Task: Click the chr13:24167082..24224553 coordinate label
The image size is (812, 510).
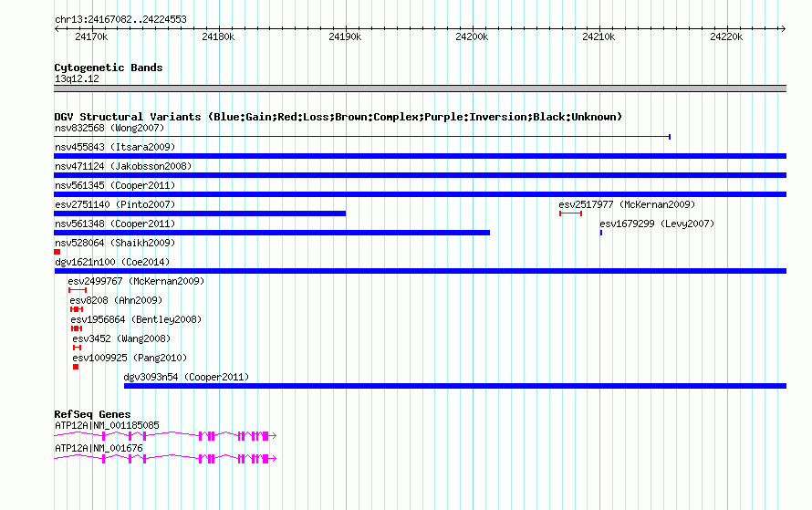Action: 120,19
